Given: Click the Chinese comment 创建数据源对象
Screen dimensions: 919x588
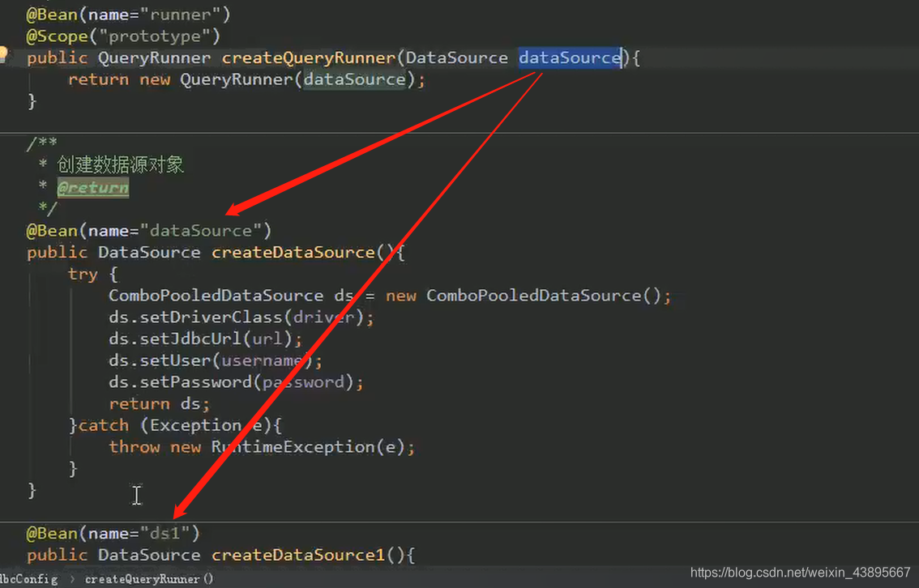Looking at the screenshot, I should (120, 164).
